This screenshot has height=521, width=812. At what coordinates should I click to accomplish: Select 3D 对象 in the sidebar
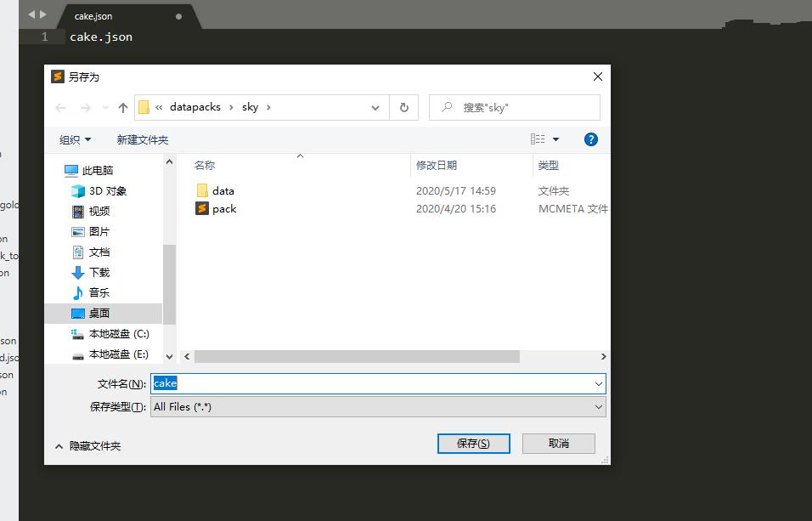point(108,190)
